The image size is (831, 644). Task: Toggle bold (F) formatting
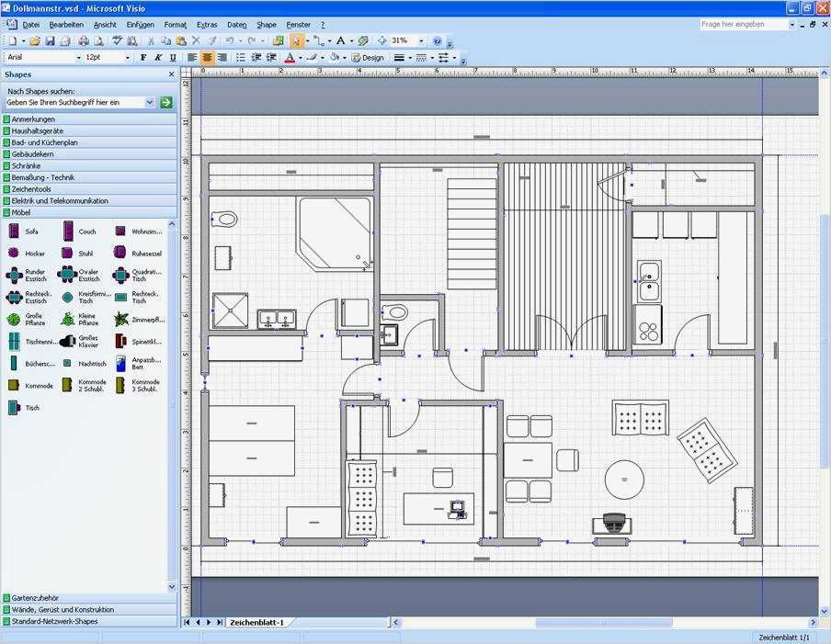coord(143,57)
